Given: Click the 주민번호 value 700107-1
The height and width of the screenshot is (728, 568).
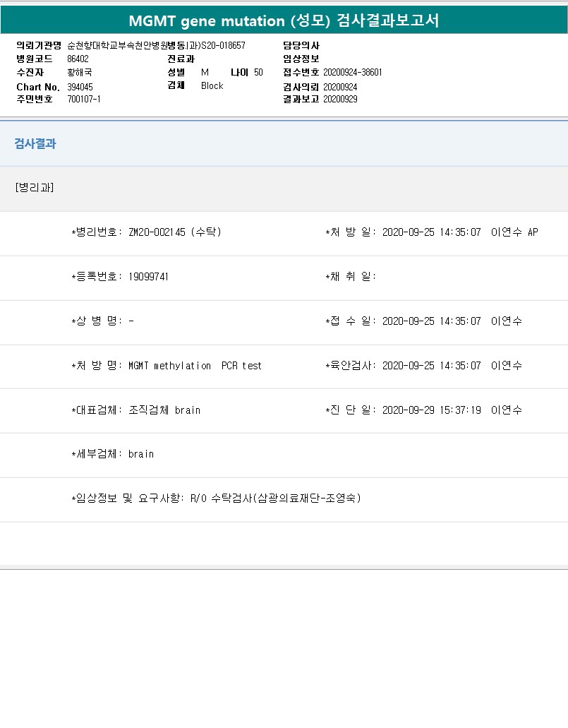Looking at the screenshot, I should pyautogui.click(x=84, y=99).
